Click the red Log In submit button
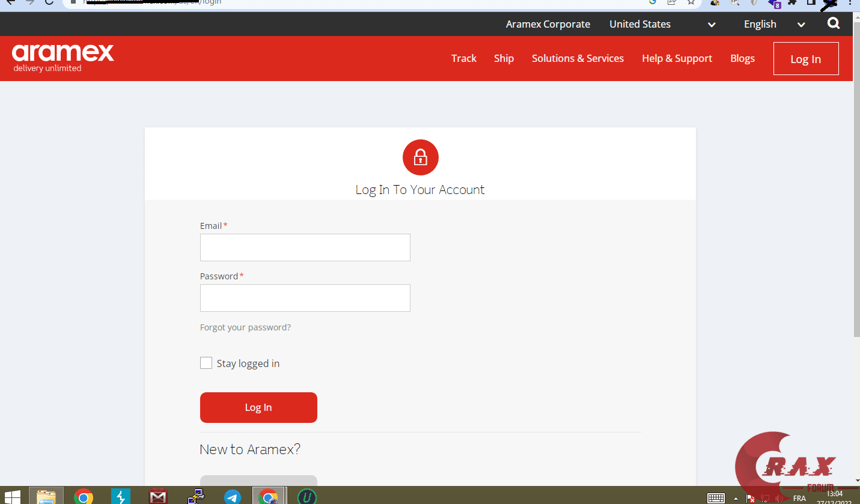This screenshot has width=860, height=504. pos(258,407)
